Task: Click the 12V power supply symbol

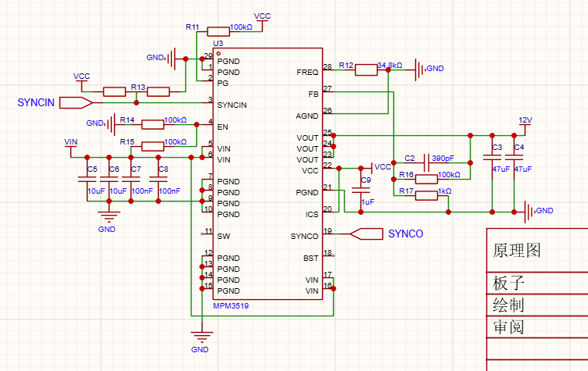Action: click(x=525, y=121)
